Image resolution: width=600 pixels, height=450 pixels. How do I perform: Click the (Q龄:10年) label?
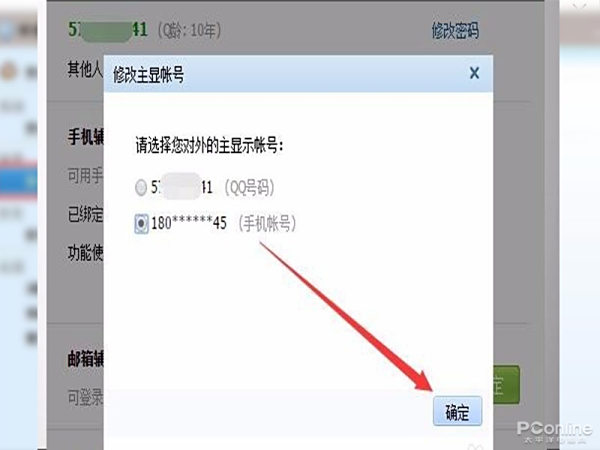coord(189,30)
